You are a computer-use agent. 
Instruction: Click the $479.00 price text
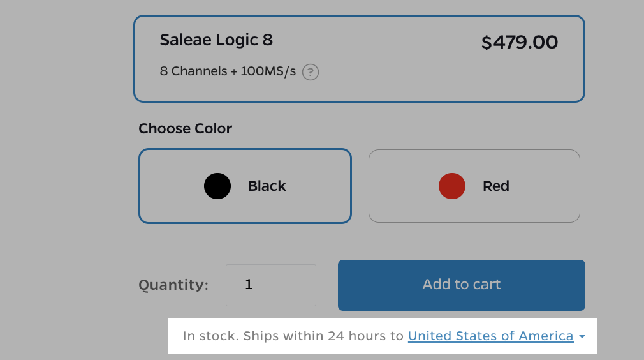click(x=519, y=43)
